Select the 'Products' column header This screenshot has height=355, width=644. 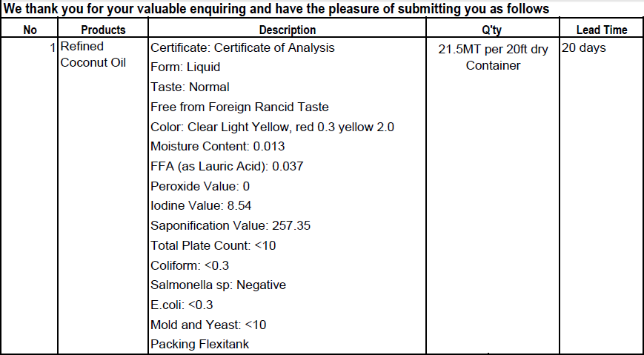pos(103,30)
